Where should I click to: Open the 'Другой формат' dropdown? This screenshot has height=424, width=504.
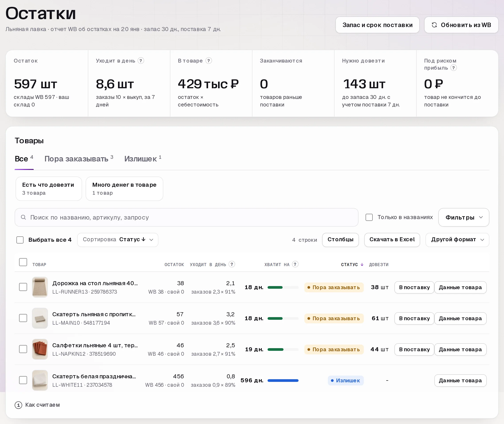pyautogui.click(x=457, y=240)
